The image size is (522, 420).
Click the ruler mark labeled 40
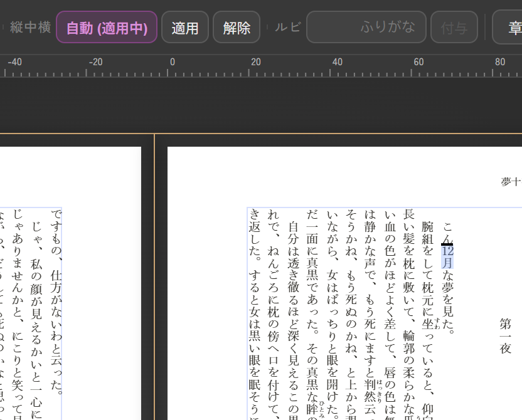(338, 62)
